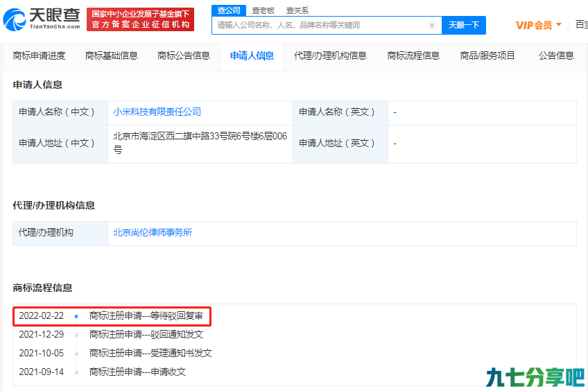Select the 2021-10-05 受理通知书发文 entry

116,353
